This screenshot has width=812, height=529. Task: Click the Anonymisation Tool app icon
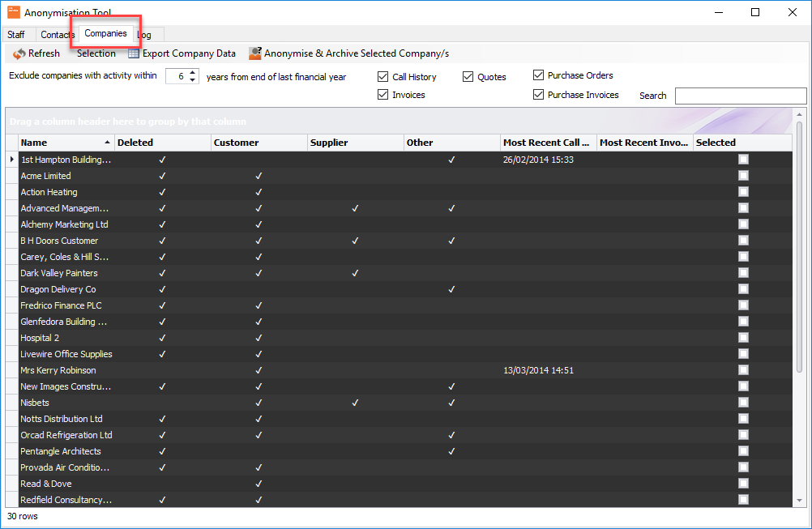click(14, 12)
